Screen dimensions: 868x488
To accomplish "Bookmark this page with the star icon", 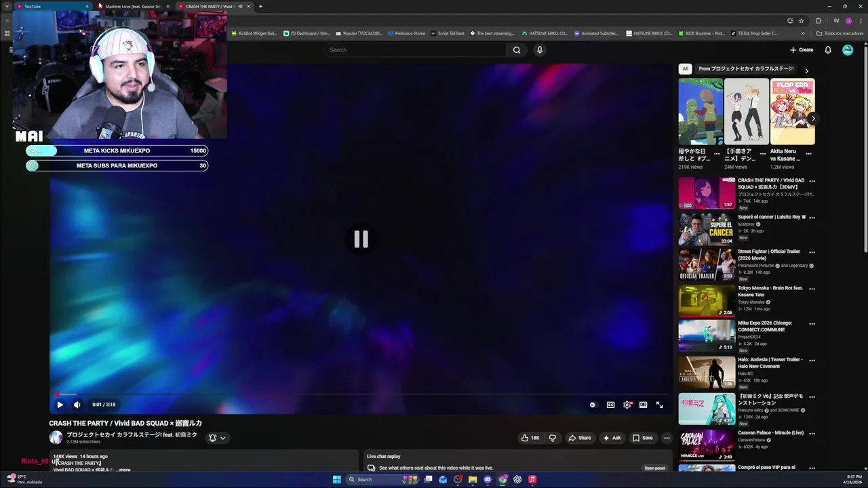I will pos(801,21).
